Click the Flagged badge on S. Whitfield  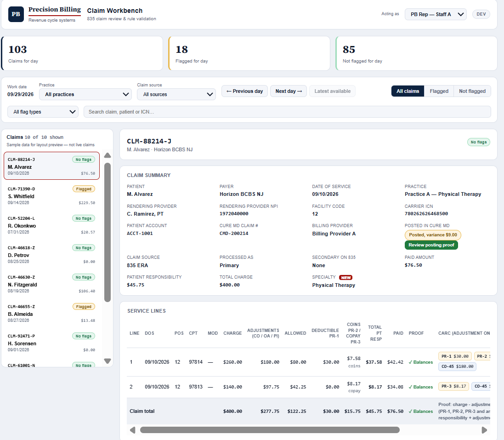point(84,189)
